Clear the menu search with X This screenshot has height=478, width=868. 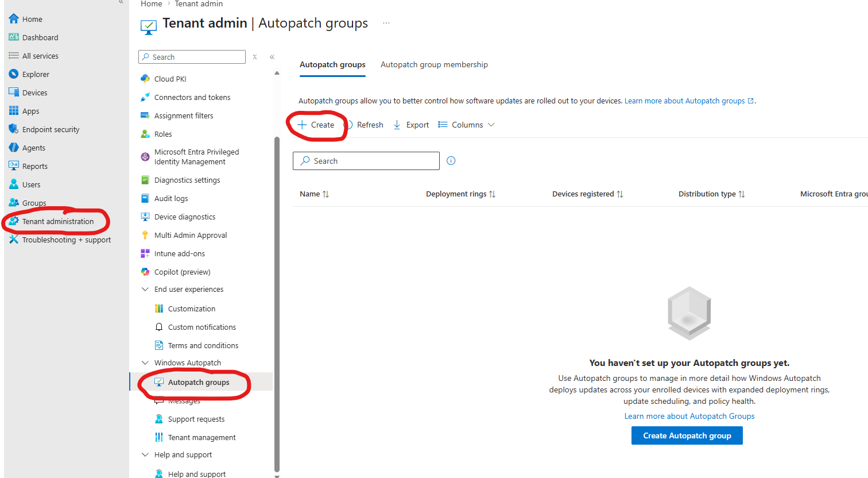click(255, 57)
